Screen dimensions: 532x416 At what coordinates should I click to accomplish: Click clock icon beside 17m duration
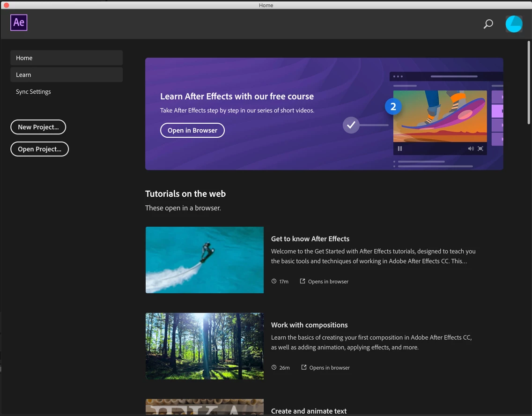pyautogui.click(x=274, y=281)
